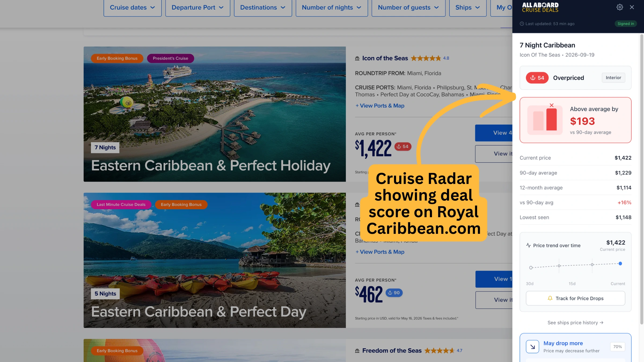Open the Ships filter menu

click(x=468, y=8)
